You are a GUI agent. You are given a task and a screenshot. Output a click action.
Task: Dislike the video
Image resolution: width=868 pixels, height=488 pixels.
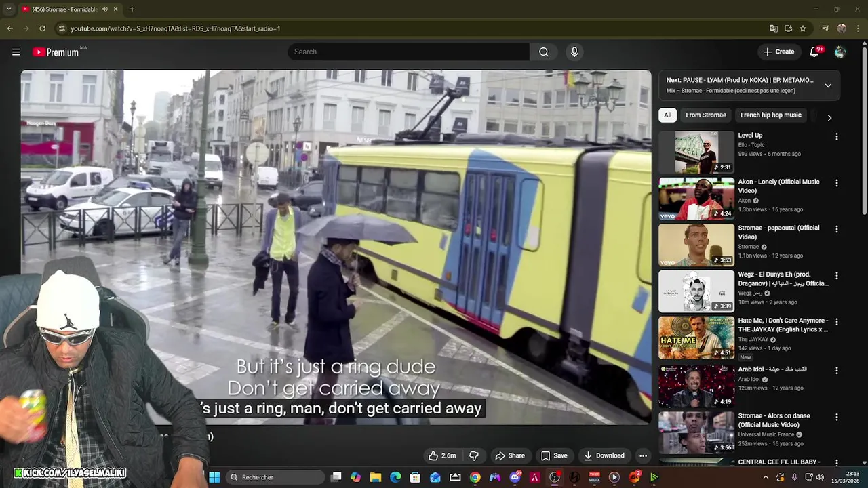pos(474,456)
